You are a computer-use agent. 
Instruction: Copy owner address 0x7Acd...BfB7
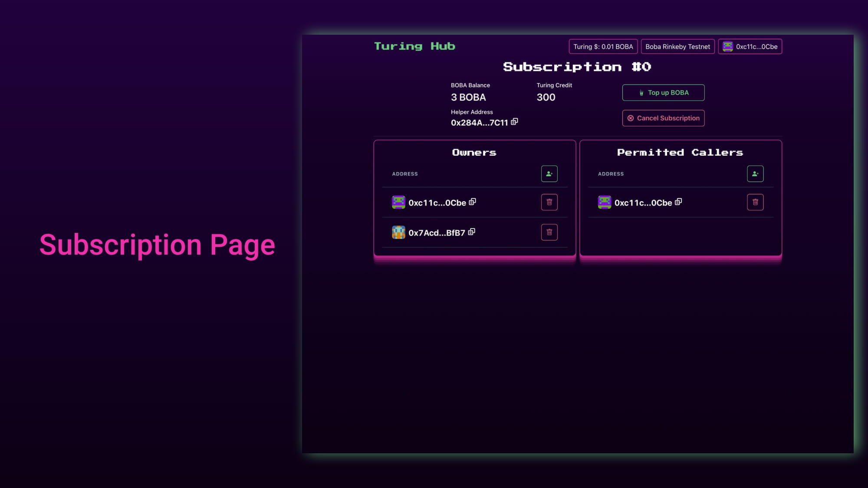click(472, 232)
